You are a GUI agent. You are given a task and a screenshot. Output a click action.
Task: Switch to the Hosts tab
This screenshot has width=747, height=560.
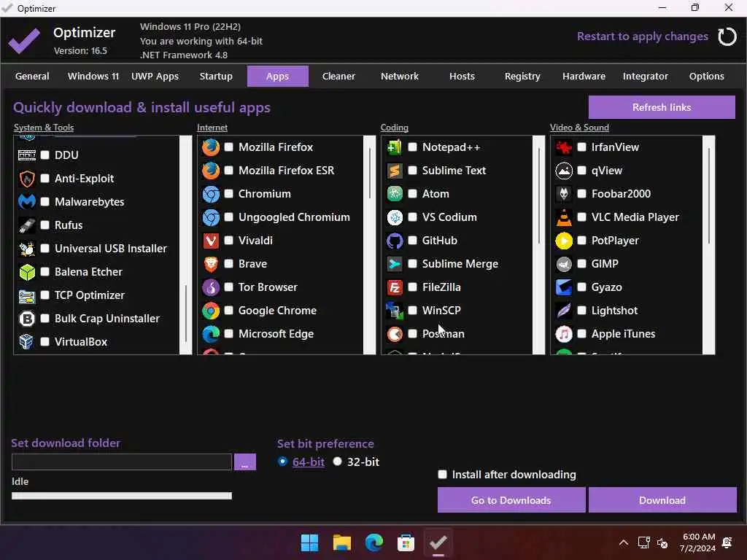[462, 76]
